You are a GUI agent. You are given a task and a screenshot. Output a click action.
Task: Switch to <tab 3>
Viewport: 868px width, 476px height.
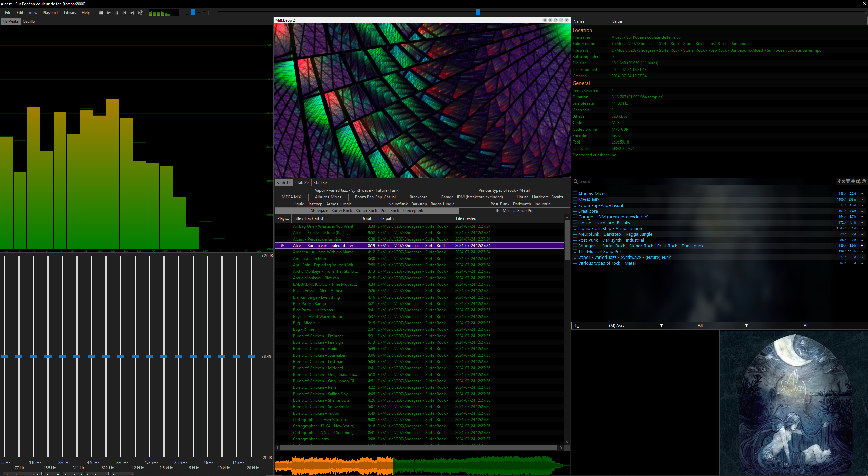click(320, 183)
